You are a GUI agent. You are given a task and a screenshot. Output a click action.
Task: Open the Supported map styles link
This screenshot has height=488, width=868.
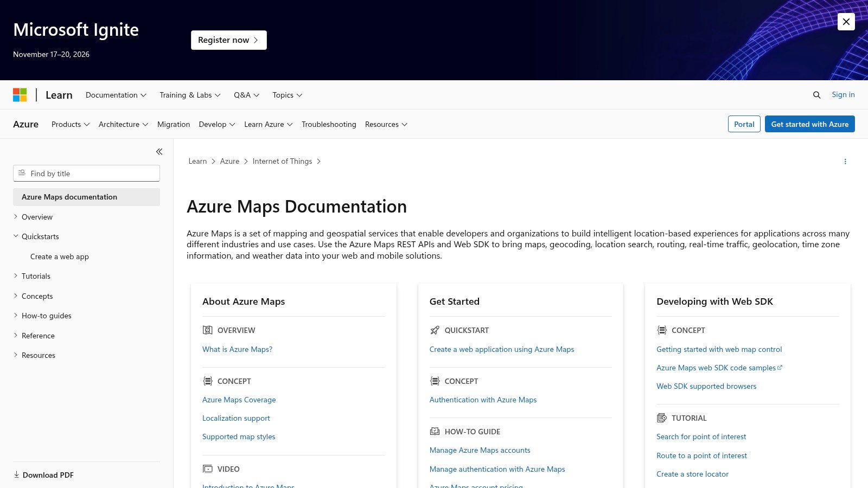[239, 436]
